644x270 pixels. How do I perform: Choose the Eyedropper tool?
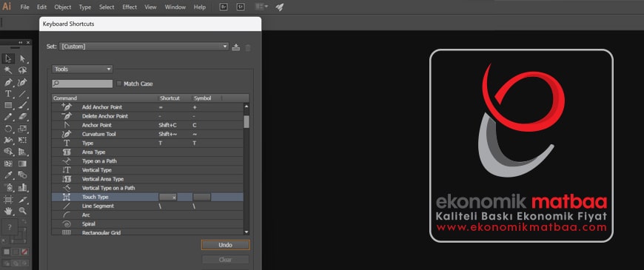click(8, 175)
